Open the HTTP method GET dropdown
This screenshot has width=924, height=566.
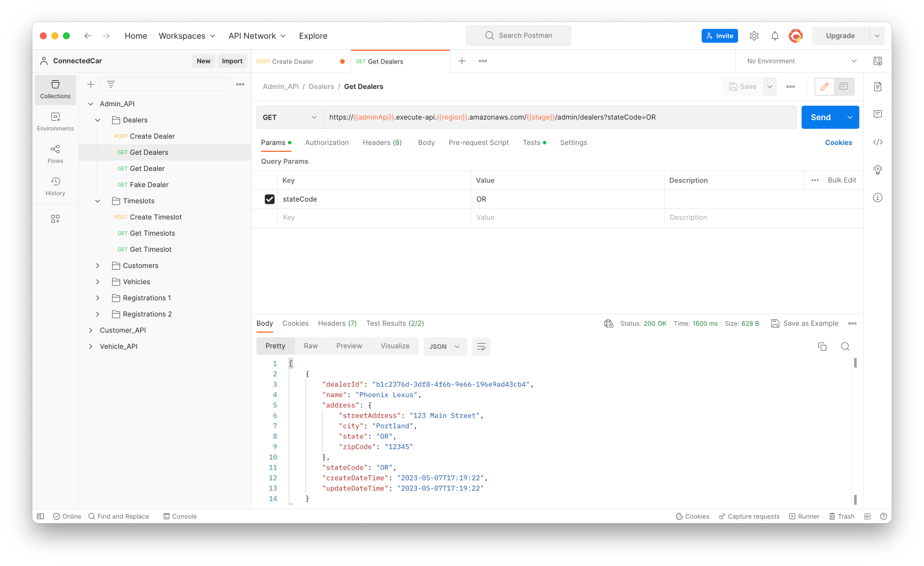[x=289, y=117]
